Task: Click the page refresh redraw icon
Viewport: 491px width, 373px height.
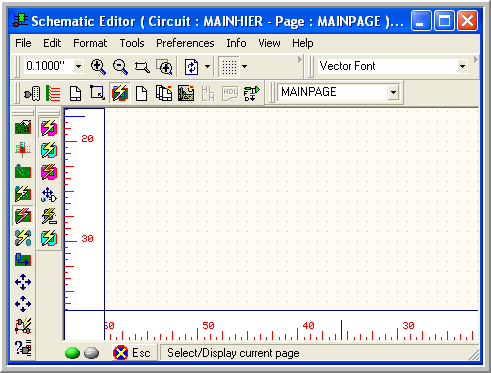Action: pos(192,67)
